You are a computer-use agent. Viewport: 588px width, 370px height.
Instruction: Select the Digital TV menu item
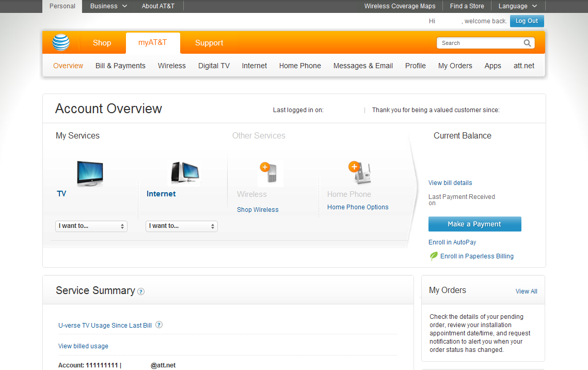[214, 66]
